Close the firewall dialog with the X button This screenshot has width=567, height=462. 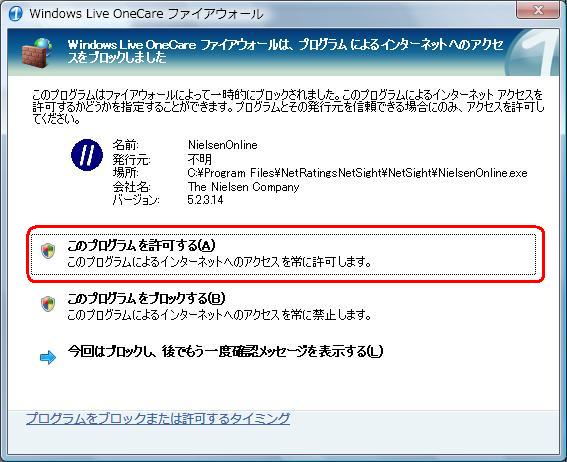[x=538, y=10]
